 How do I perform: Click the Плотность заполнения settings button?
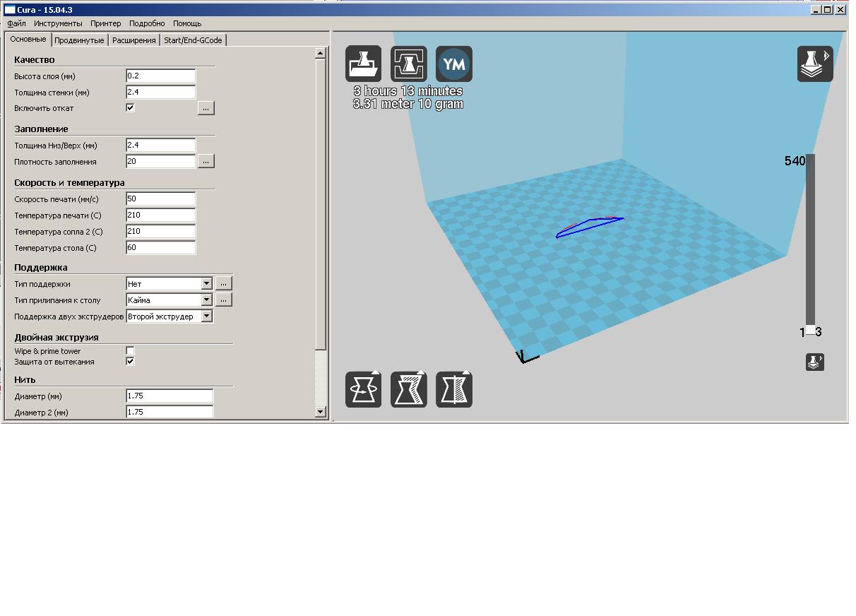(206, 162)
